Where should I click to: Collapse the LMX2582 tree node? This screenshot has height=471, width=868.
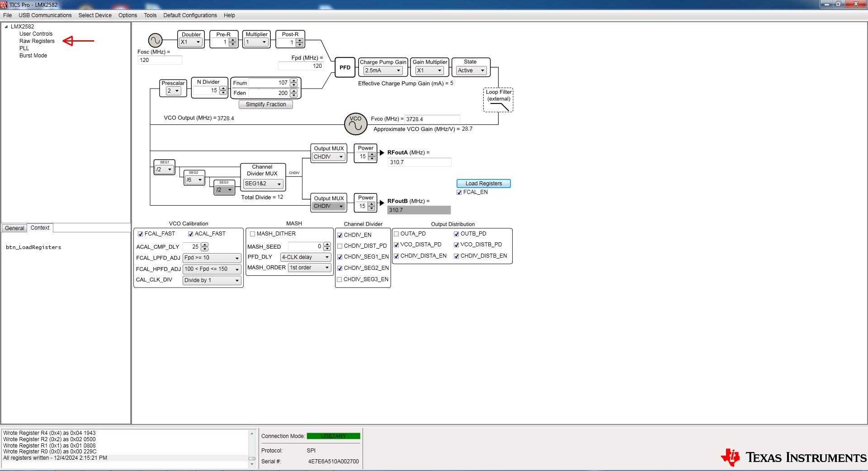coord(6,27)
